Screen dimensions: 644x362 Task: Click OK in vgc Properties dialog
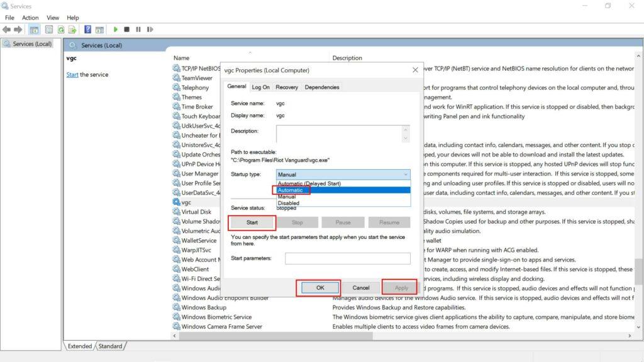[x=320, y=288]
